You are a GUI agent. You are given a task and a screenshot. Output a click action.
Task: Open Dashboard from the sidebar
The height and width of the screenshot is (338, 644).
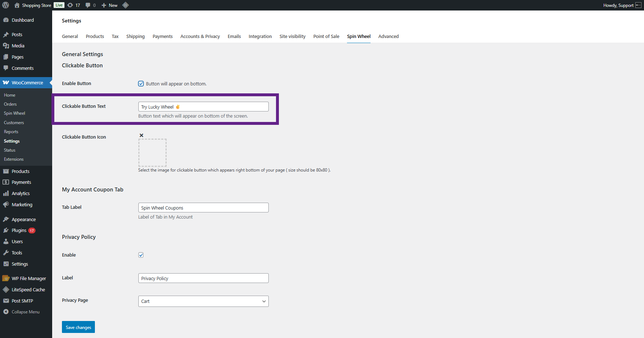click(x=22, y=20)
